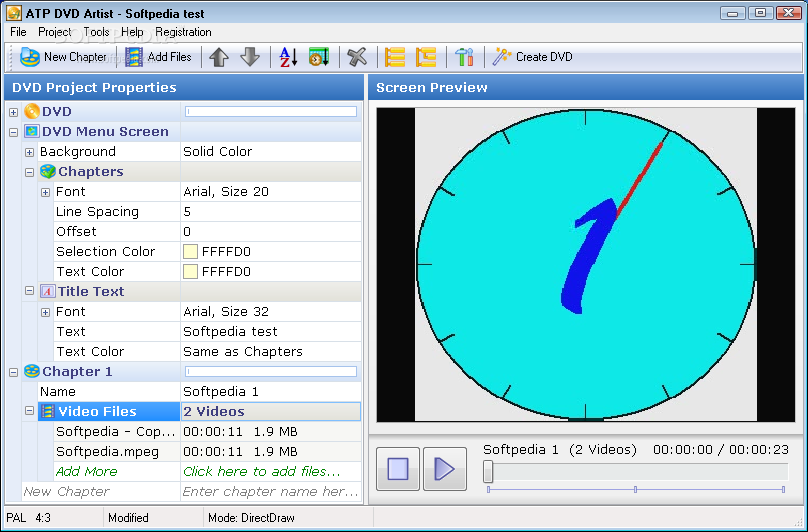Collapse the DVD Menu Screen node
This screenshot has height=532, width=808.
(13, 132)
